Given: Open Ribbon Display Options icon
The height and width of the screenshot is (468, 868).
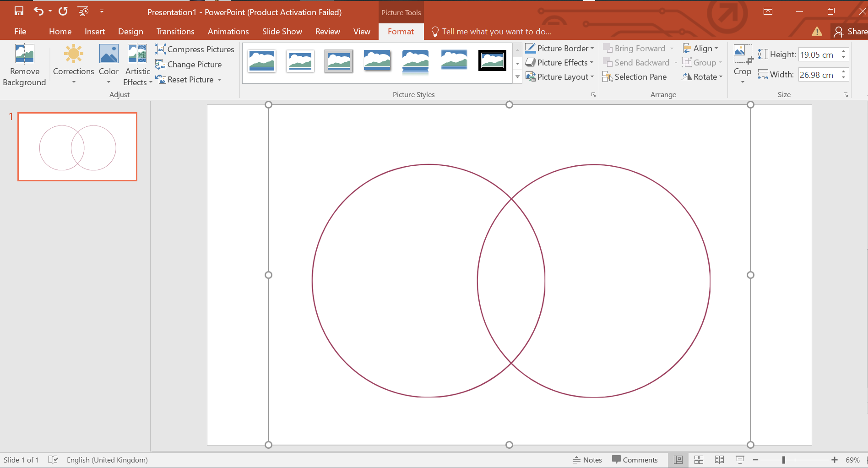Looking at the screenshot, I should (768, 11).
